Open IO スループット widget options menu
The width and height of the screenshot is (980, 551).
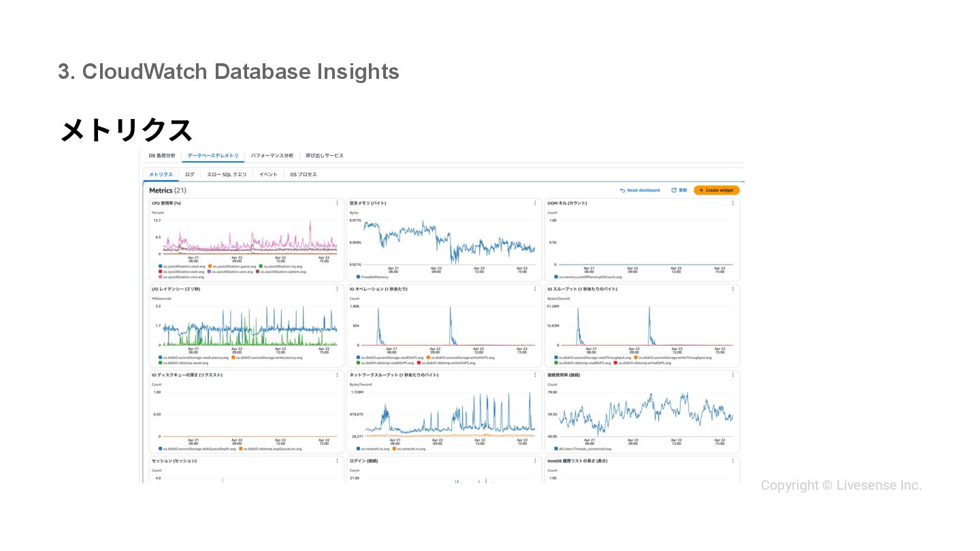pyautogui.click(x=733, y=289)
